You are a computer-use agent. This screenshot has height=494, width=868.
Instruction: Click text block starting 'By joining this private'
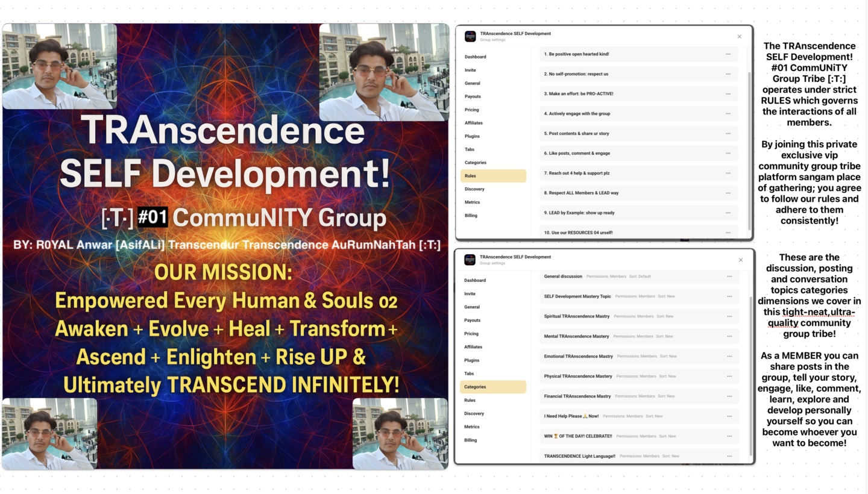(x=809, y=183)
